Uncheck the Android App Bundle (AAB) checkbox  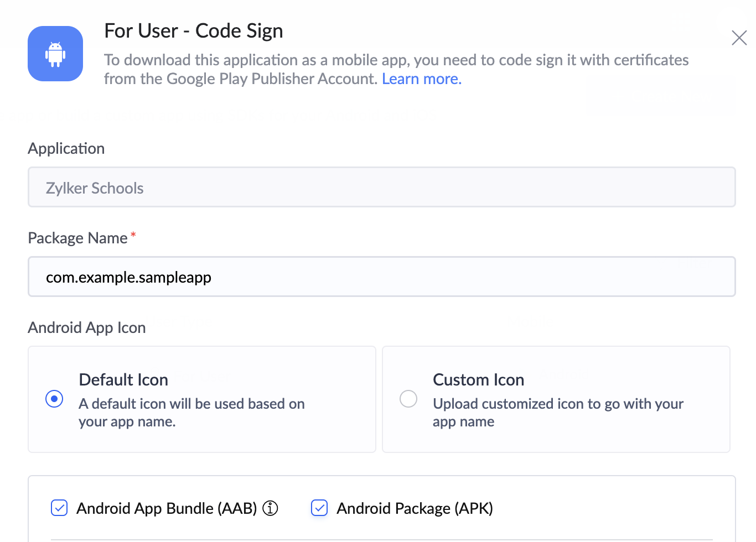[x=59, y=508]
